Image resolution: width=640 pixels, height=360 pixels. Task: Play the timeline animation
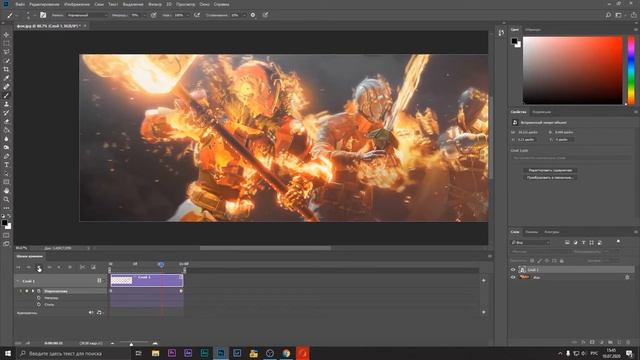tap(39, 267)
